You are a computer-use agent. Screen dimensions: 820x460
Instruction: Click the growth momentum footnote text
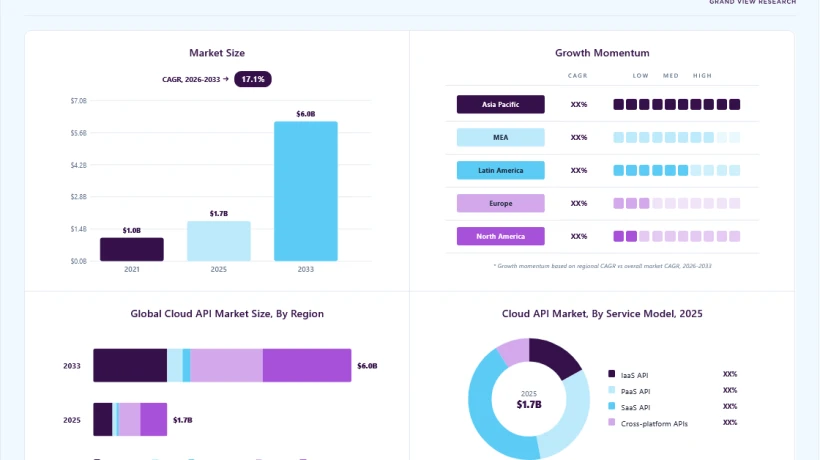[602, 266]
